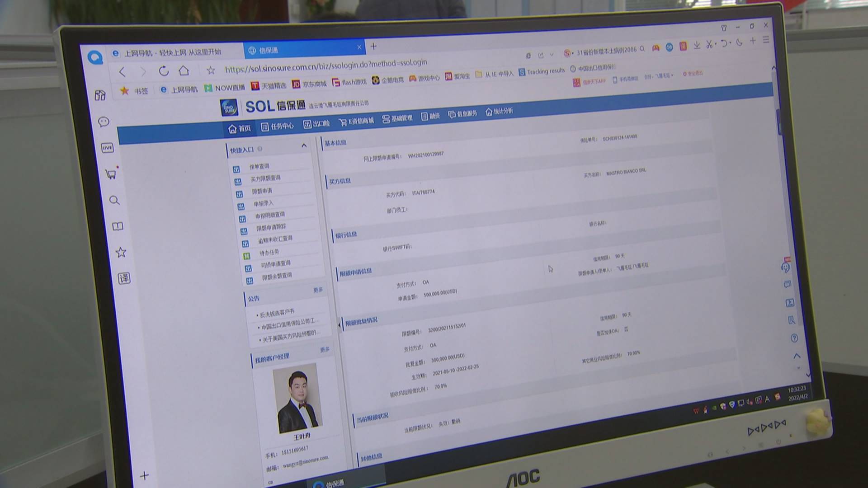Open the 反洗钱告客户书 announcement

pos(276,313)
